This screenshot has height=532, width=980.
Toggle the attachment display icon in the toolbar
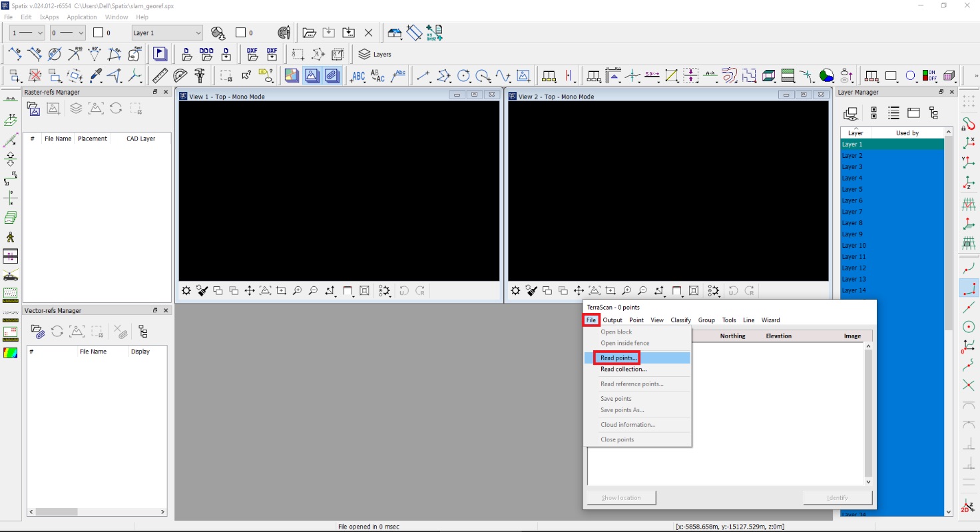point(331,75)
